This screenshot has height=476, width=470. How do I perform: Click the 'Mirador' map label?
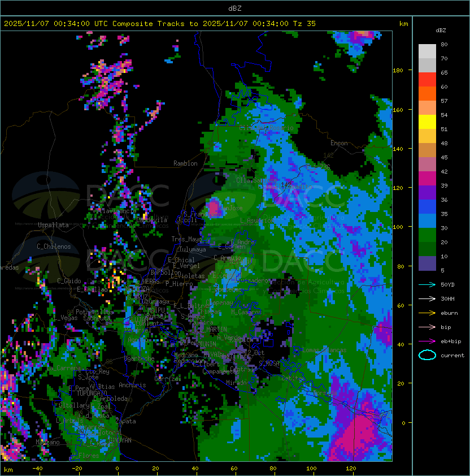pos(238,383)
